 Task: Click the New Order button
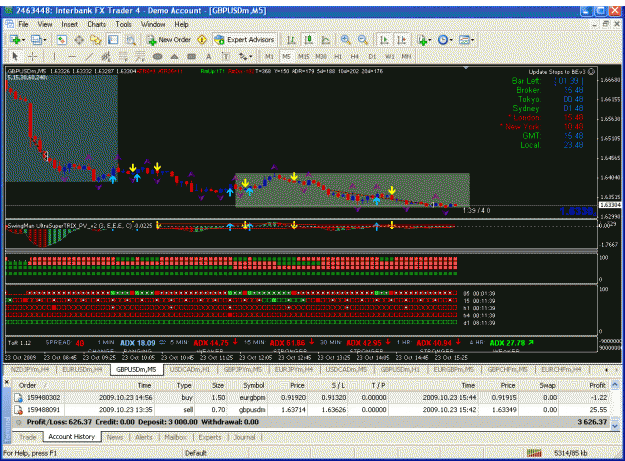[x=169, y=40]
